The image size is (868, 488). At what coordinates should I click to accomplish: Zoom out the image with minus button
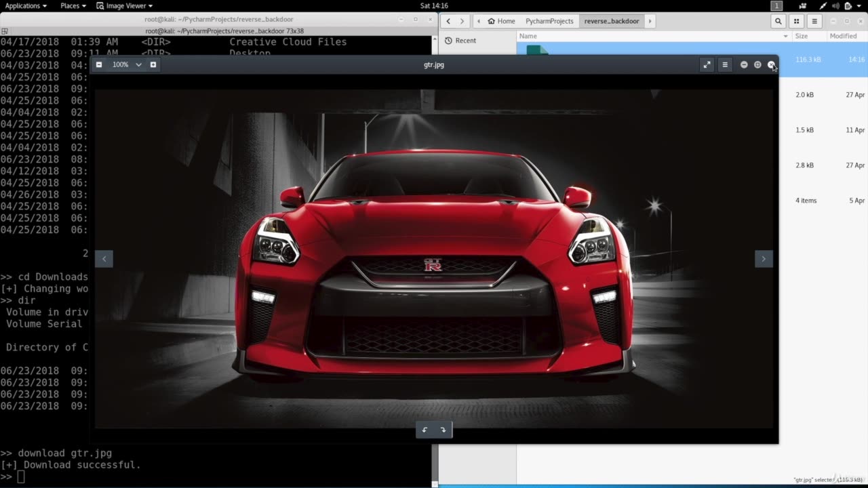click(99, 64)
